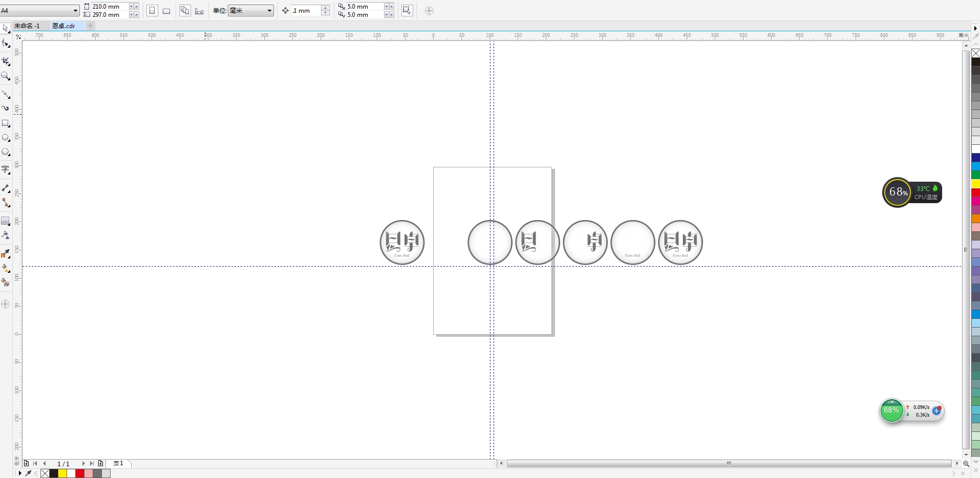Screen dimensions: 980x478
Task: Select the Shape edit tool
Action: [6, 44]
